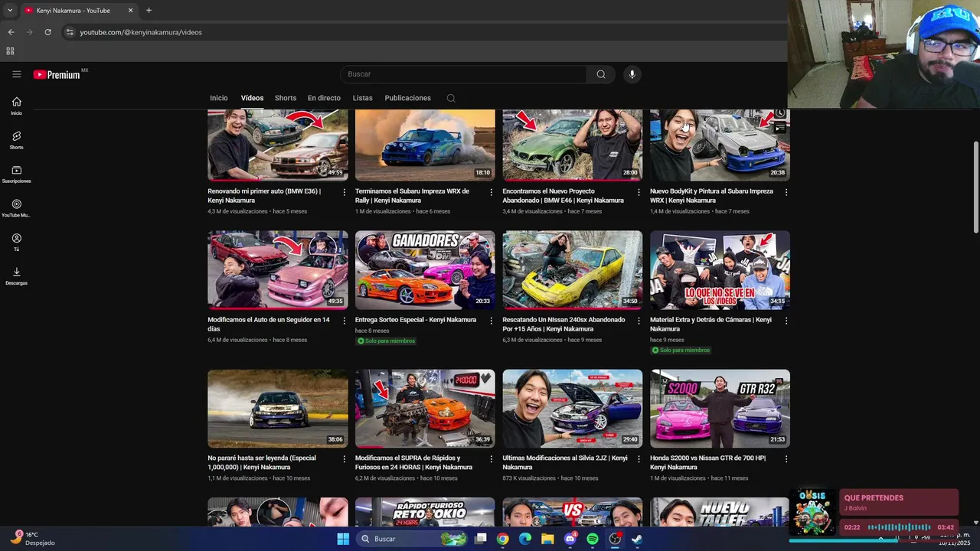This screenshot has width=980, height=551.
Task: Open the Tú profile section
Action: click(16, 243)
